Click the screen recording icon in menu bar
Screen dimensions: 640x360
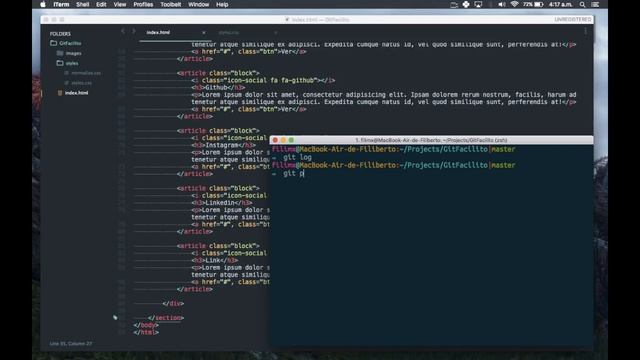tap(454, 4)
